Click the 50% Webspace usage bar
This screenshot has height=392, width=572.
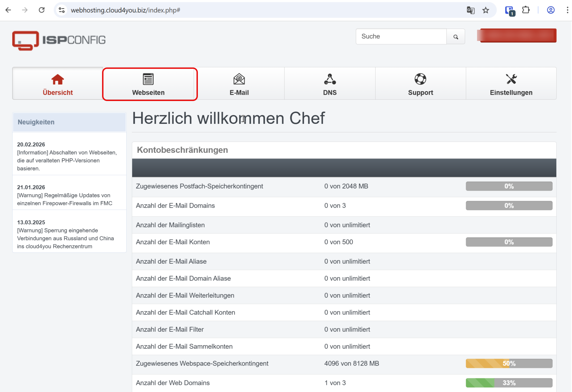[x=509, y=363]
